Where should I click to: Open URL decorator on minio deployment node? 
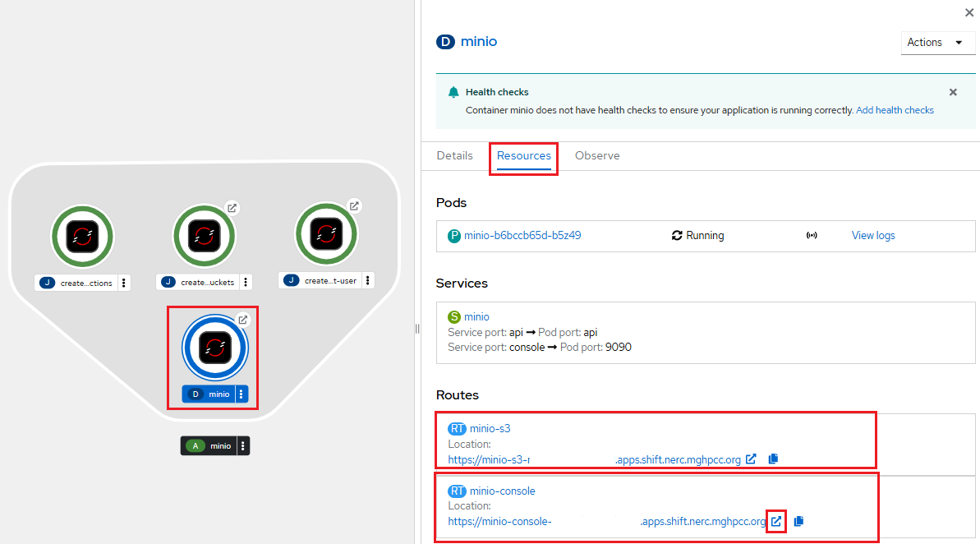pyautogui.click(x=243, y=320)
